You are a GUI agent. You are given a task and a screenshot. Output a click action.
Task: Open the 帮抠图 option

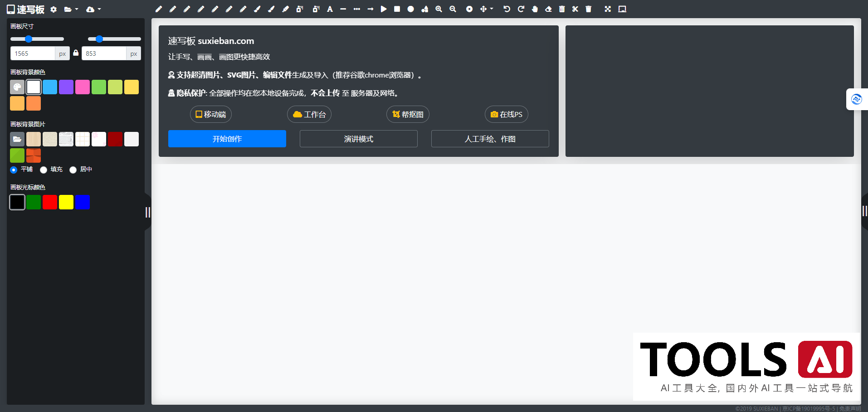407,114
